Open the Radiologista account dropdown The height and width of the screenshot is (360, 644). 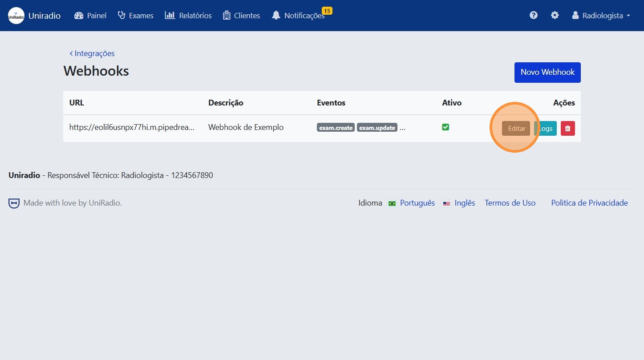(601, 15)
